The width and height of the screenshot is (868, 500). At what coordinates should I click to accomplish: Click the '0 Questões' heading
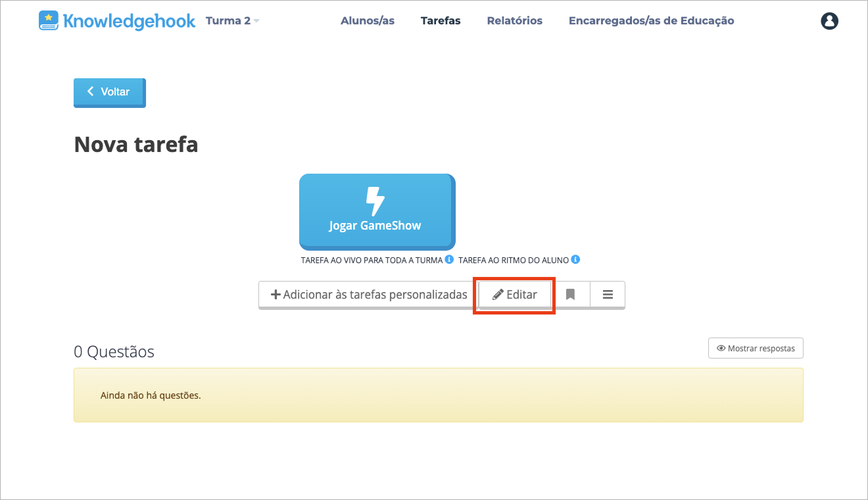[x=114, y=352]
